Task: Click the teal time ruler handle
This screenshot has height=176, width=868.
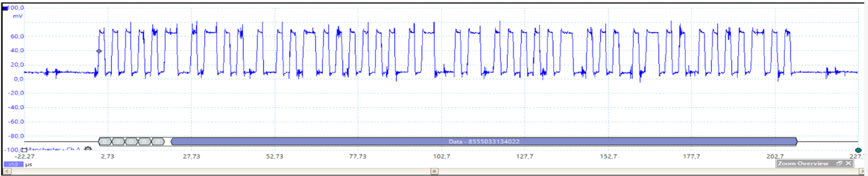Action: 858,150
